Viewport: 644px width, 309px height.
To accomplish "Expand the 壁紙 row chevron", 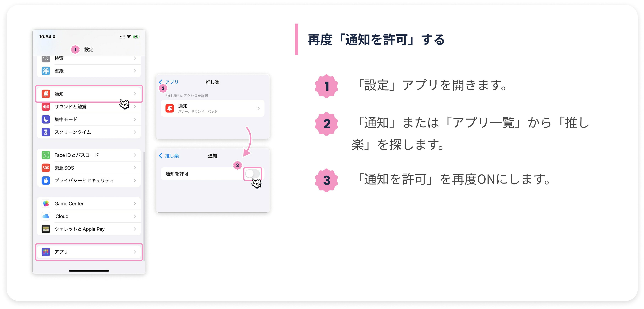I will [135, 71].
